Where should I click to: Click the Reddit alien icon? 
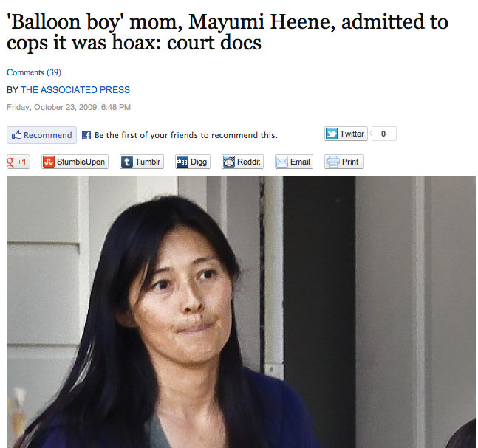[x=229, y=162]
